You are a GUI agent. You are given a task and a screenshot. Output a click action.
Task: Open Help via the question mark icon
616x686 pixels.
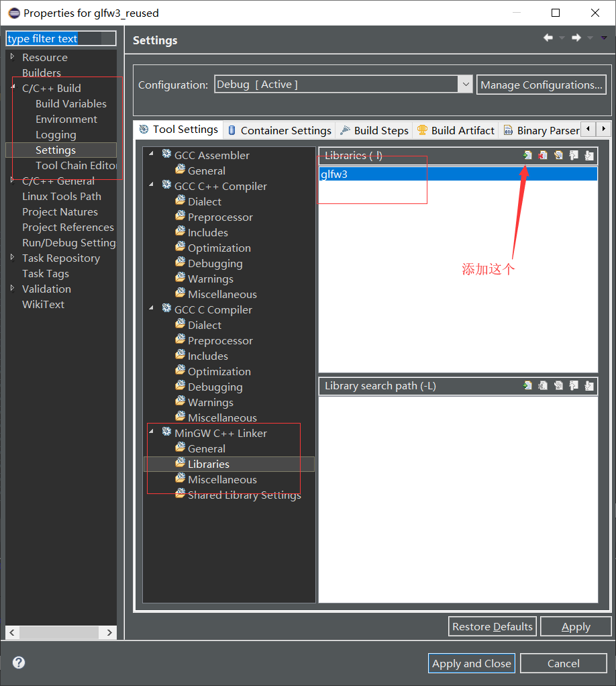(x=18, y=663)
